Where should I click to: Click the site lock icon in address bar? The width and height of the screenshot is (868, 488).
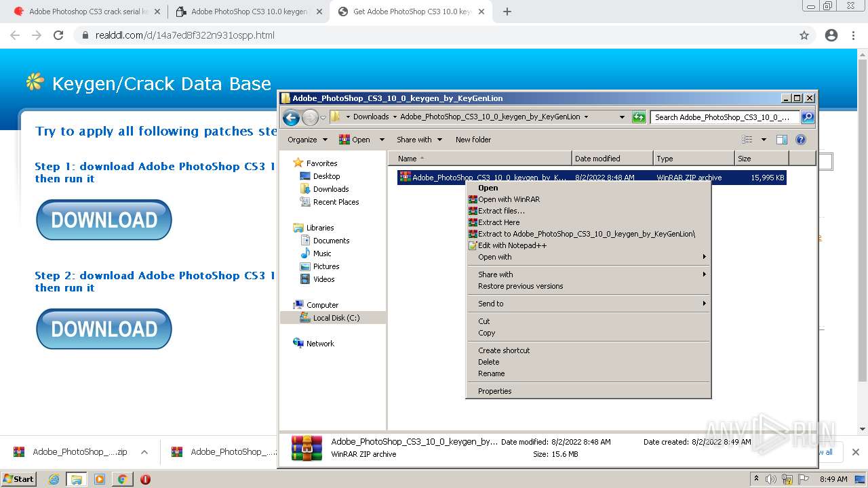point(85,35)
